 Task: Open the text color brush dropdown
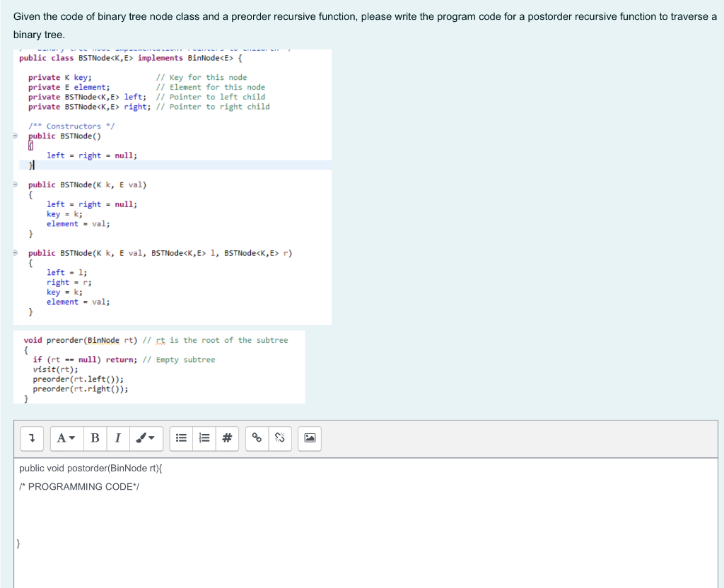[146, 438]
